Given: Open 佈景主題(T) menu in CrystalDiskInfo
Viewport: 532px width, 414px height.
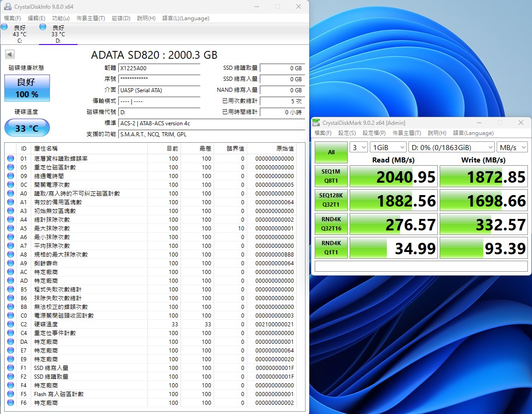Looking at the screenshot, I should (91, 18).
